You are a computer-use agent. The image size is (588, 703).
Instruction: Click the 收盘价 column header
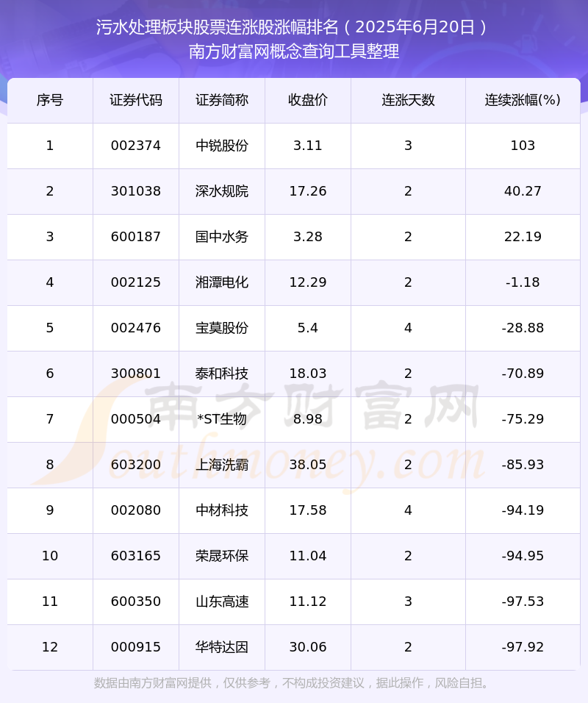(308, 100)
